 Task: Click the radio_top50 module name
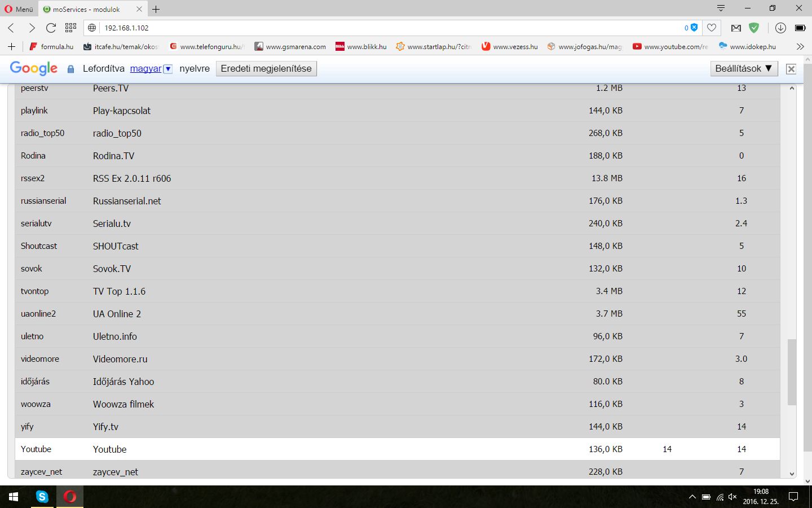tap(43, 133)
